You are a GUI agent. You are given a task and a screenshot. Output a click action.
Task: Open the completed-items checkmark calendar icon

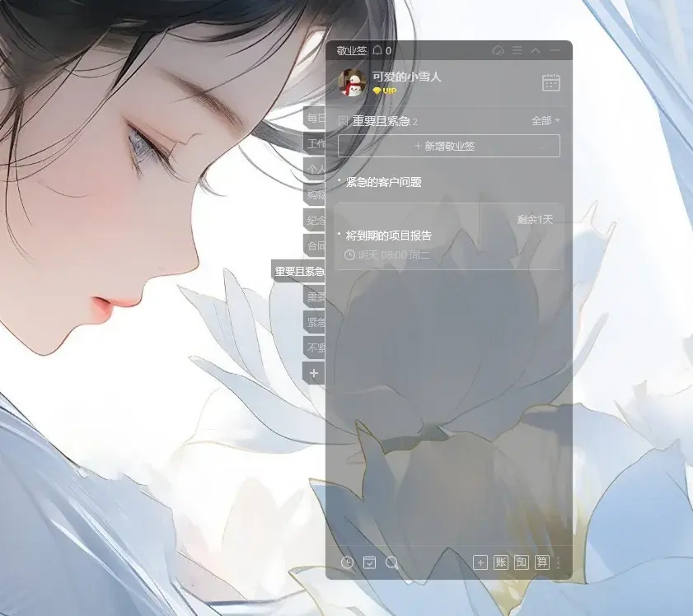coord(369,562)
